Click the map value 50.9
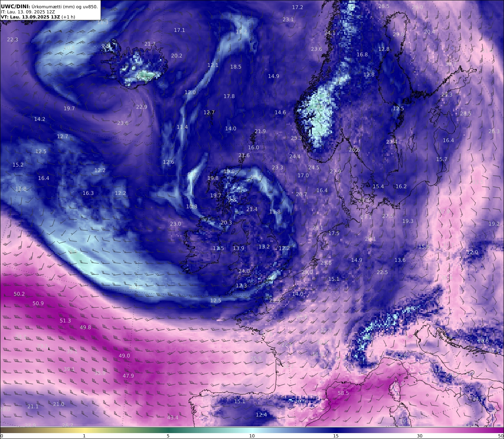Viewport: 504px width, 439px height. point(38,303)
